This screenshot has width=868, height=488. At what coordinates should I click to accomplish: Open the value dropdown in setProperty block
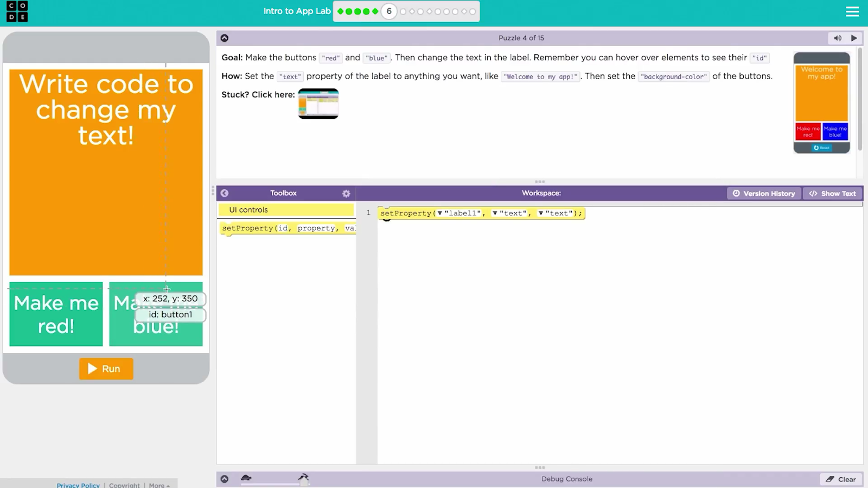(x=541, y=214)
